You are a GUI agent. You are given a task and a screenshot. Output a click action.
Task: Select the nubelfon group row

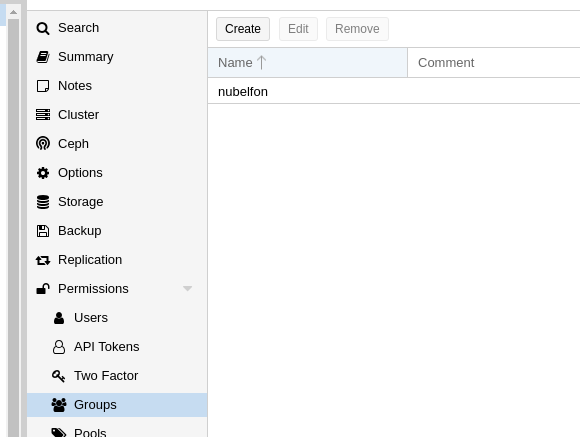point(394,91)
